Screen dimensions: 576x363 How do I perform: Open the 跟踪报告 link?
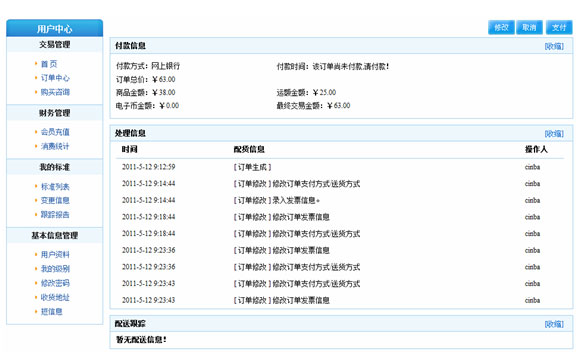[x=55, y=215]
